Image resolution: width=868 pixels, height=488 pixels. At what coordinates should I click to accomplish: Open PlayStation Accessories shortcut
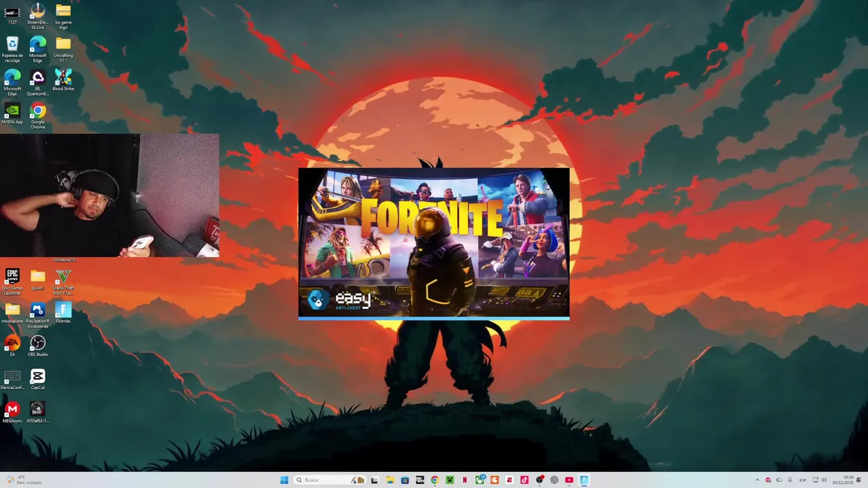pos(37,314)
